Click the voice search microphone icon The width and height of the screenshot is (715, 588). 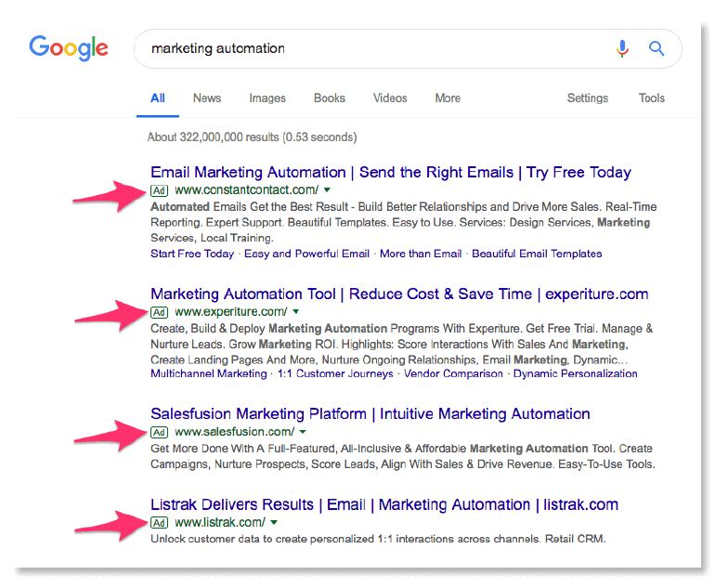coord(622,48)
